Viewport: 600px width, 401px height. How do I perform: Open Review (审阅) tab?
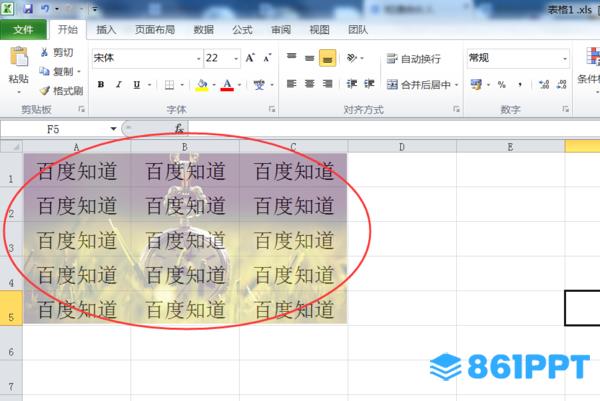[x=281, y=29]
